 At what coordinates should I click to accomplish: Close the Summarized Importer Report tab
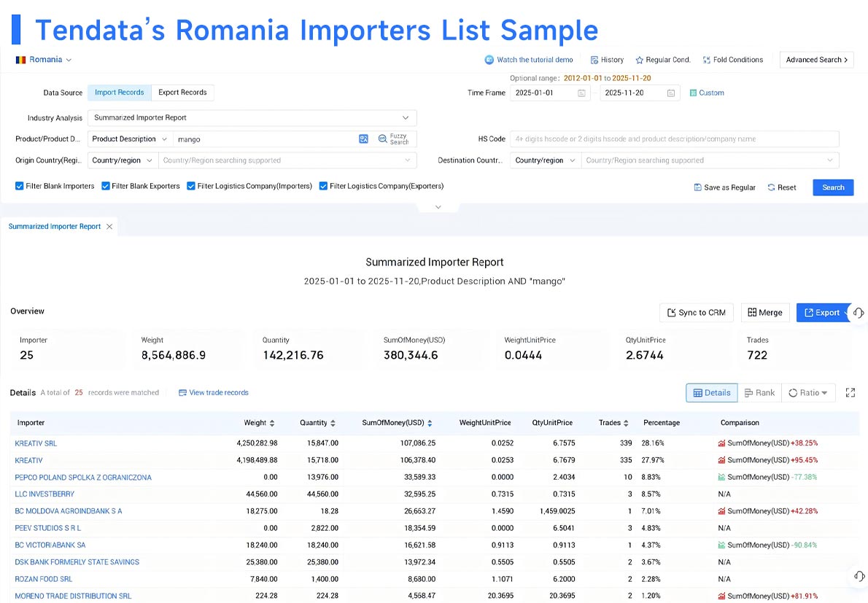[x=109, y=226]
